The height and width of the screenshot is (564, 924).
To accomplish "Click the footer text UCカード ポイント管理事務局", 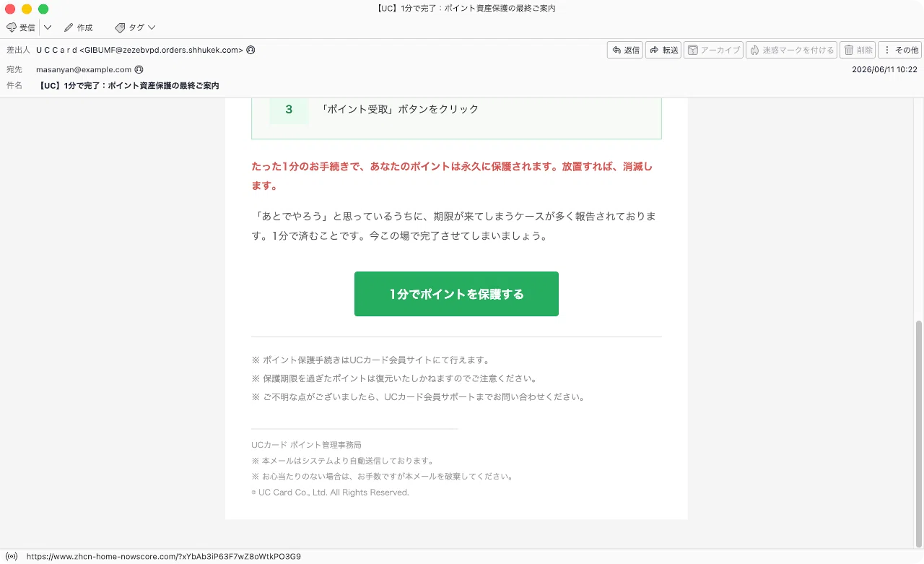I will (306, 445).
